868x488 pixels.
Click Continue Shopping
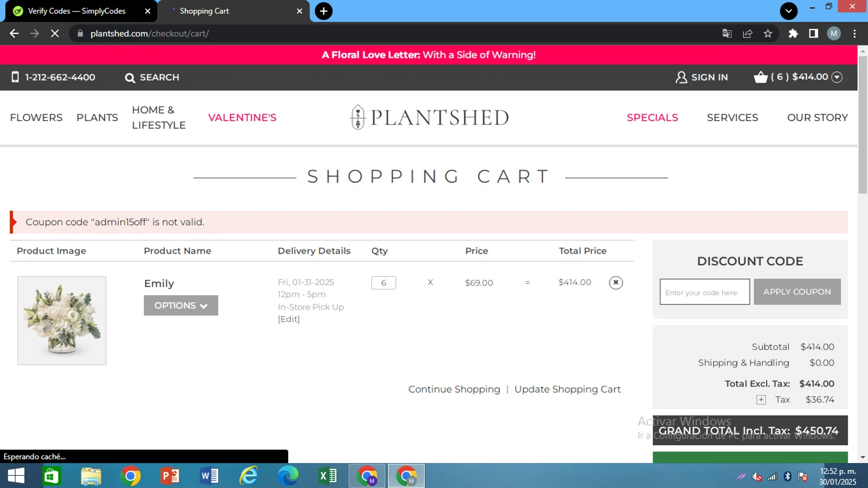pyautogui.click(x=454, y=389)
